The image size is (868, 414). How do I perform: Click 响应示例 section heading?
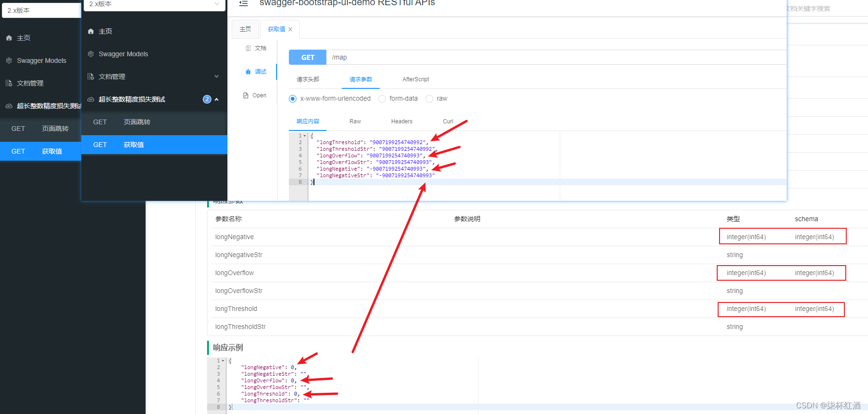pyautogui.click(x=228, y=347)
